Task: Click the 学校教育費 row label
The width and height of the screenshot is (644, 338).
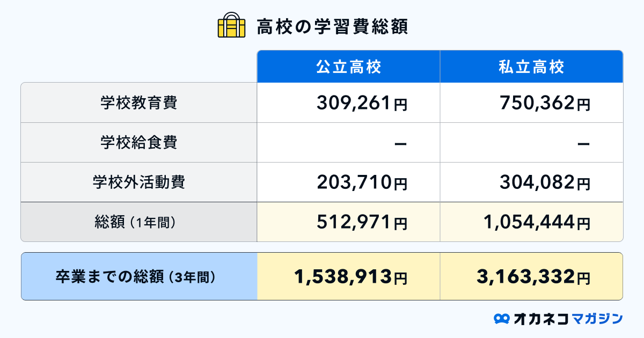Action: click(138, 102)
